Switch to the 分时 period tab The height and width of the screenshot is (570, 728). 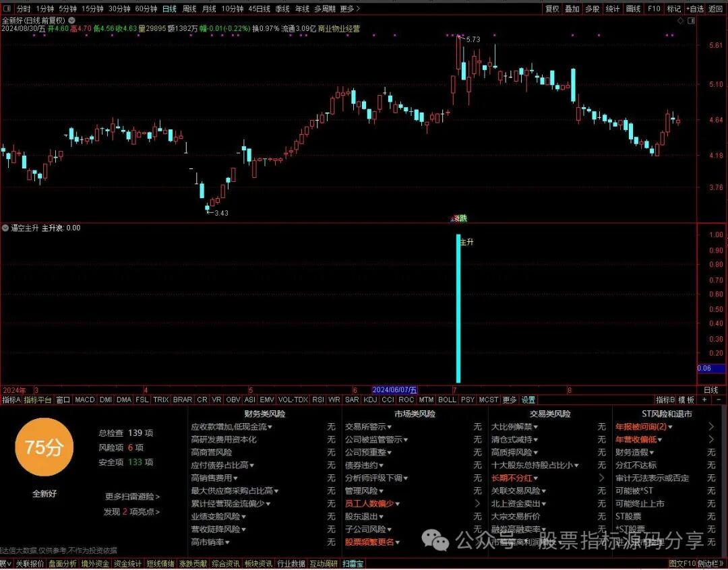coord(24,9)
